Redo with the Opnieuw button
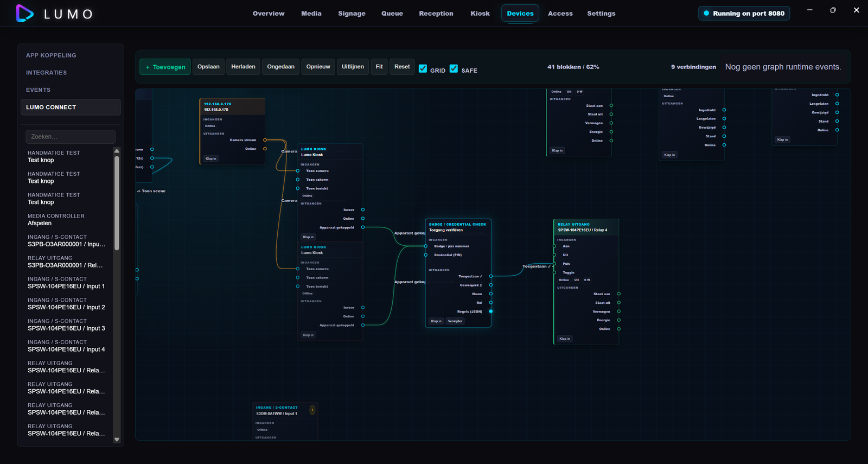 pyautogui.click(x=318, y=67)
